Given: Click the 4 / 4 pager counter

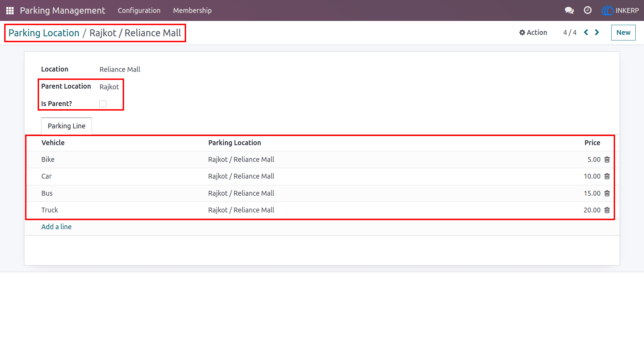Looking at the screenshot, I should tap(570, 32).
